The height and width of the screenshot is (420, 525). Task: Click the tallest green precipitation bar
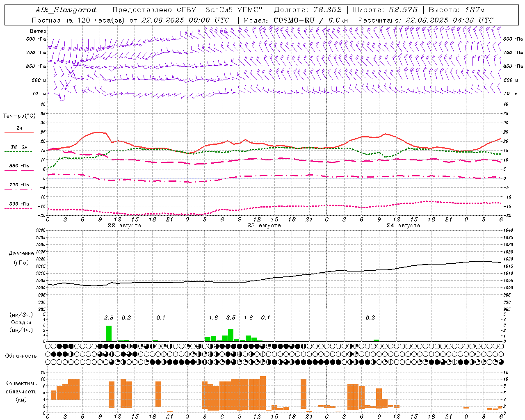[109, 333]
